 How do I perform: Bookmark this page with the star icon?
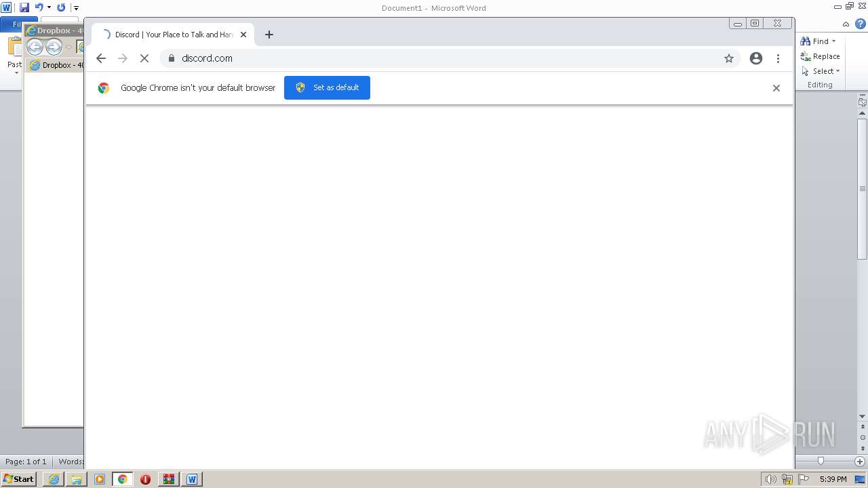click(729, 58)
